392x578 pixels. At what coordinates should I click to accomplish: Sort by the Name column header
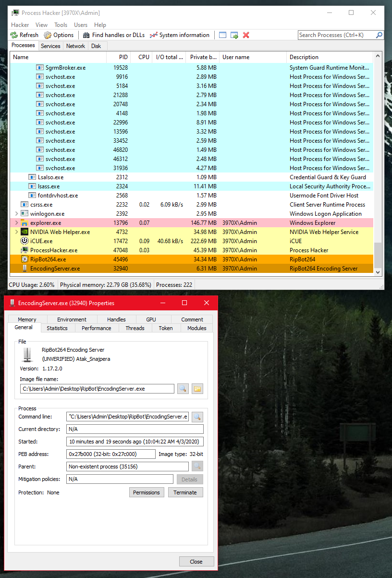(58, 57)
